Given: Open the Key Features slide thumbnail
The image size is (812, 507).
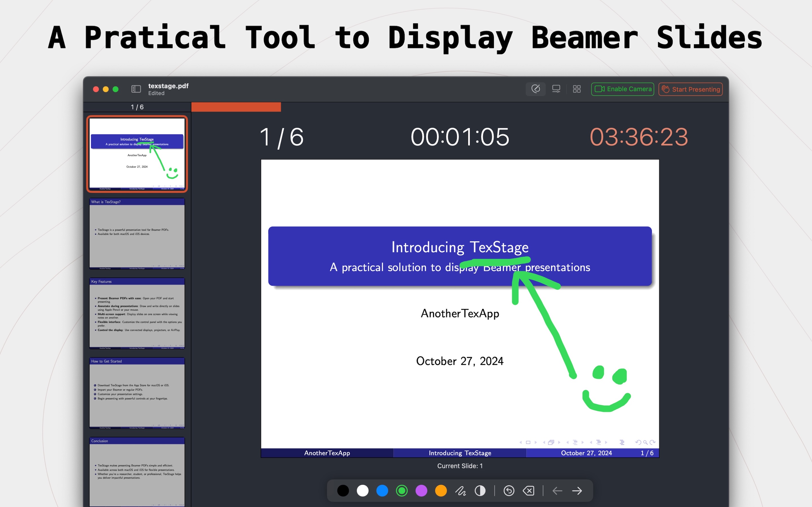Looking at the screenshot, I should point(137,313).
